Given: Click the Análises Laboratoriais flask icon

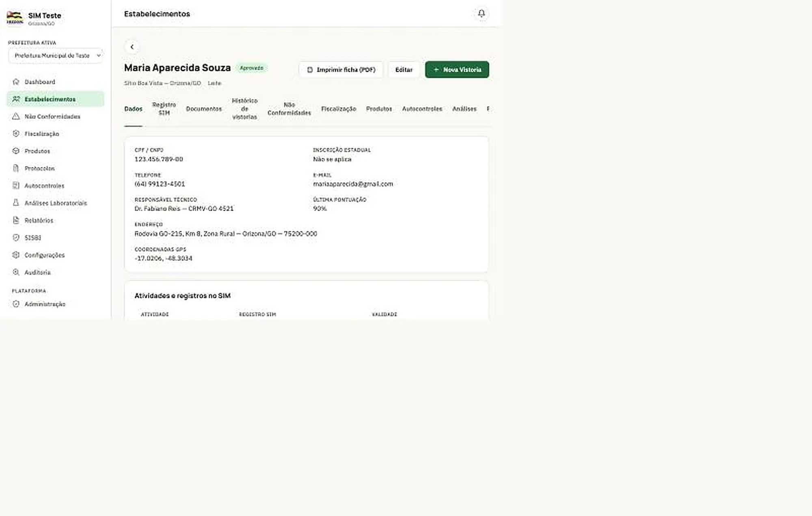Looking at the screenshot, I should [16, 202].
